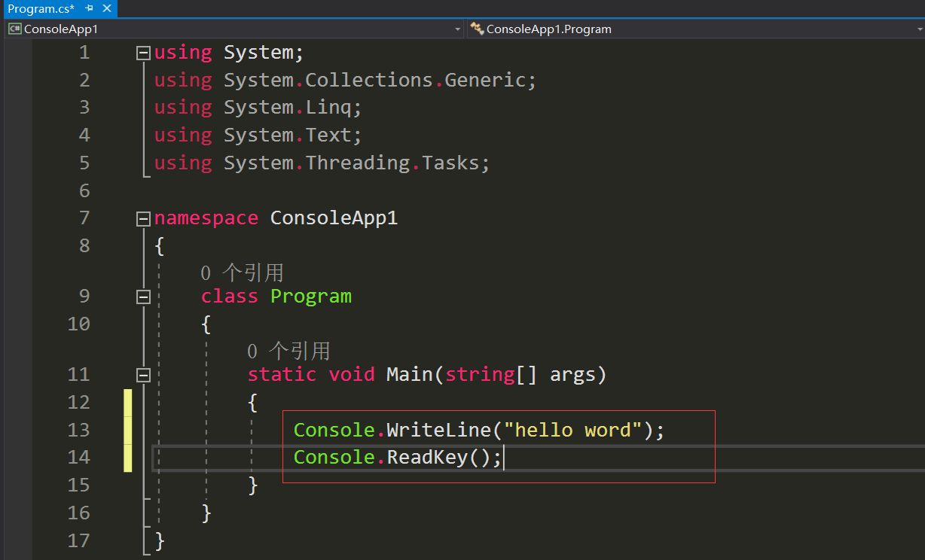Click ReadKey on line 14
Screen dimensions: 925x560
click(x=427, y=458)
